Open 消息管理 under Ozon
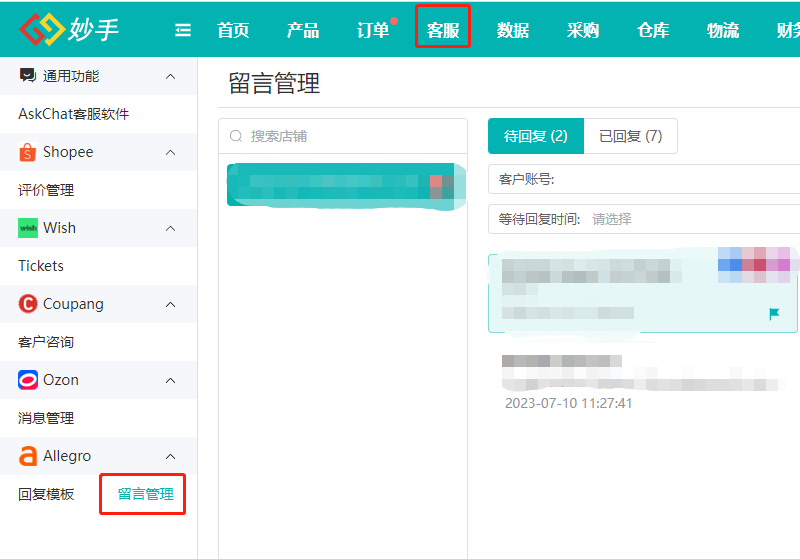The width and height of the screenshot is (800, 559). point(46,418)
